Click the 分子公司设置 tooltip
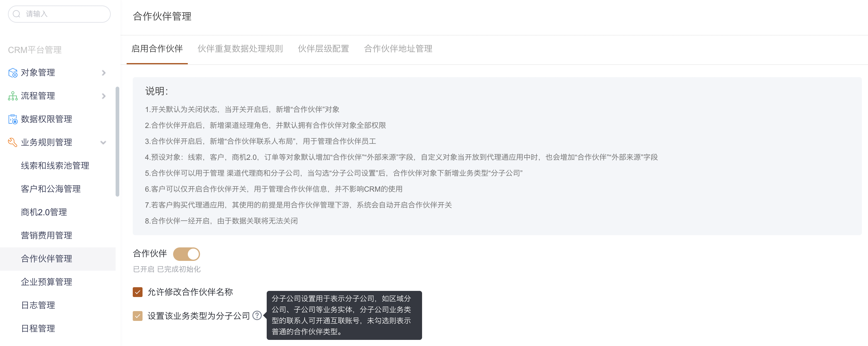 [x=344, y=315]
